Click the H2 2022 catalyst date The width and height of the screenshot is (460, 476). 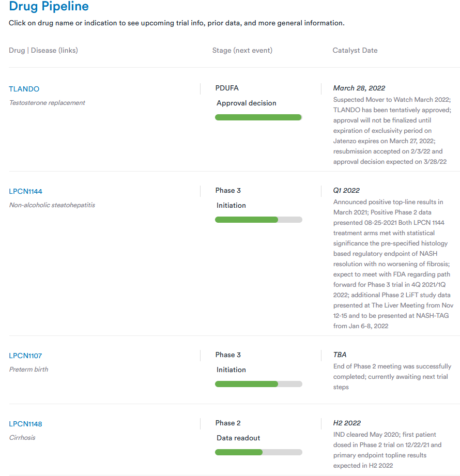point(347,423)
